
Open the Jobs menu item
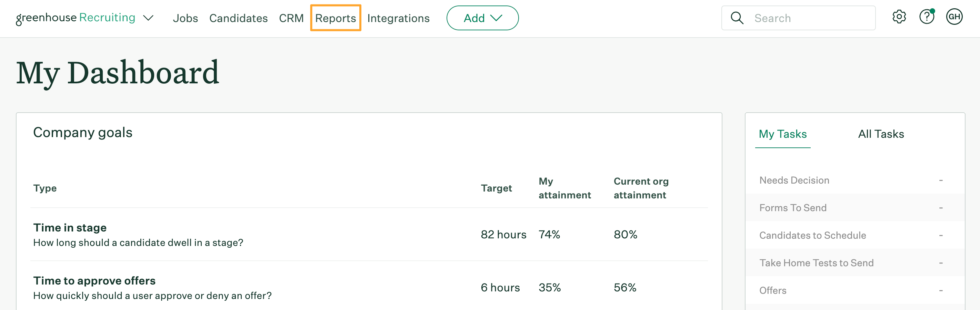186,18
